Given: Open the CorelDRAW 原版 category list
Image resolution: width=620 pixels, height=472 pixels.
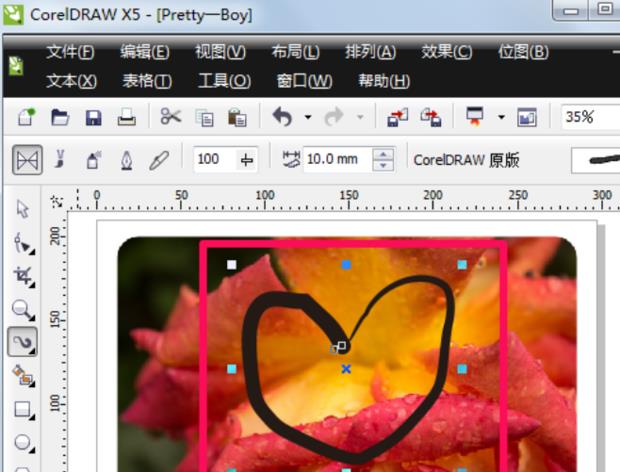Looking at the screenshot, I should [x=466, y=160].
